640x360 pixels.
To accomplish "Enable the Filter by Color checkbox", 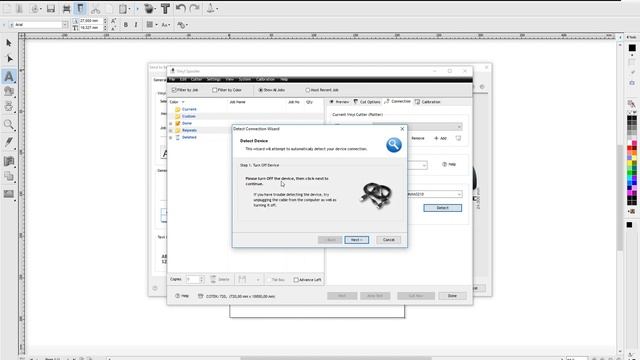I will (214, 90).
